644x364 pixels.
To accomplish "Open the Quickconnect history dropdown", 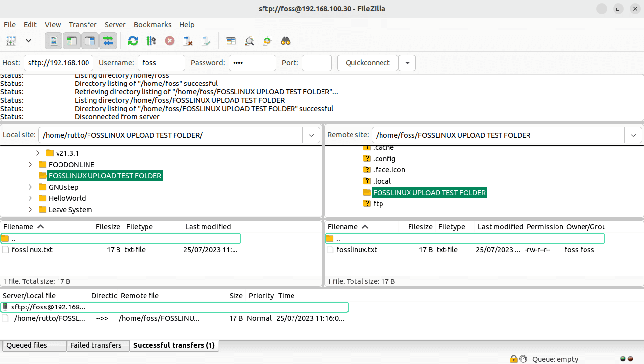I will pyautogui.click(x=407, y=63).
